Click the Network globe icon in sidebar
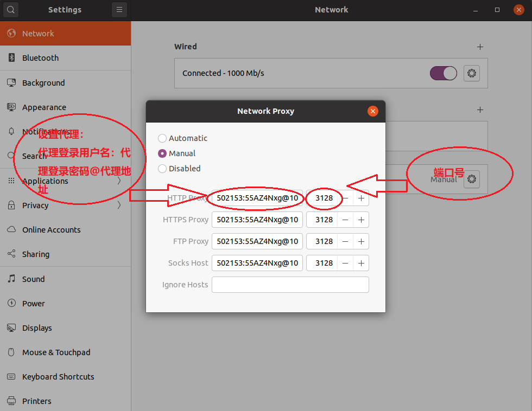The image size is (532, 411). (11, 33)
